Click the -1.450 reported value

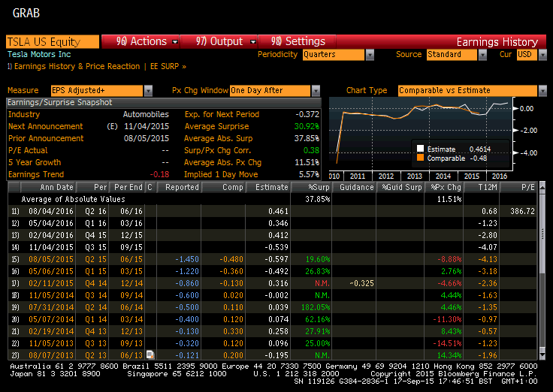(187, 259)
